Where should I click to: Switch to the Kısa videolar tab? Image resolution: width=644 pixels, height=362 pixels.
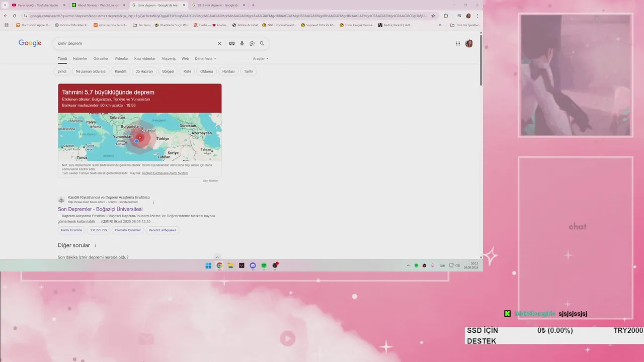(x=145, y=59)
